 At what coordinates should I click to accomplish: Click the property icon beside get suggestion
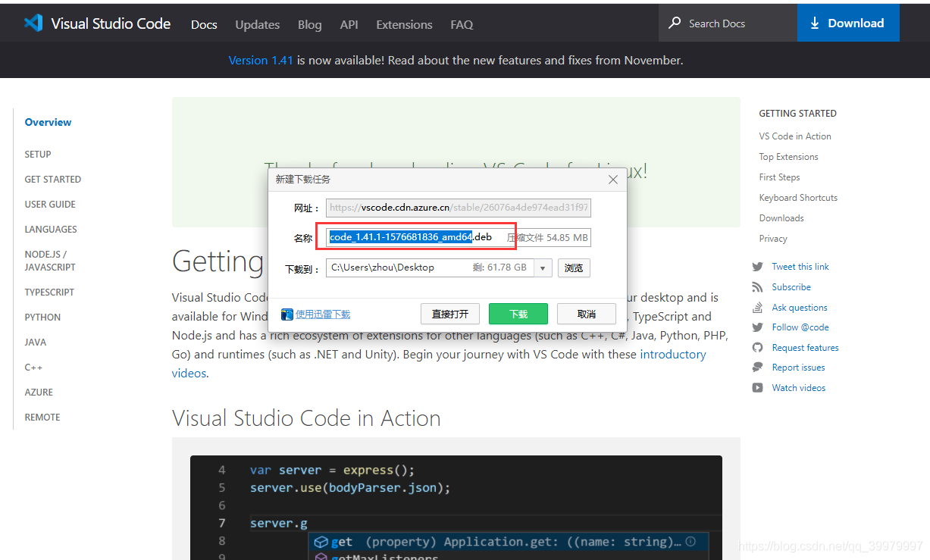(321, 542)
